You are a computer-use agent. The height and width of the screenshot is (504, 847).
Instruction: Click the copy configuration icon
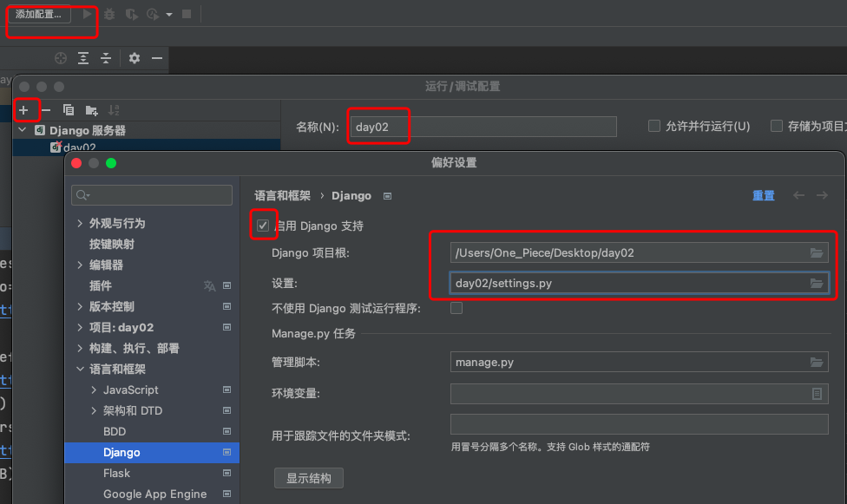(69, 110)
